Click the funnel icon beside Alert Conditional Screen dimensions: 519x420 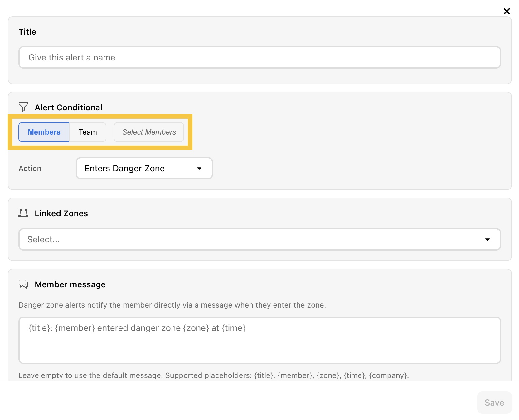point(23,107)
